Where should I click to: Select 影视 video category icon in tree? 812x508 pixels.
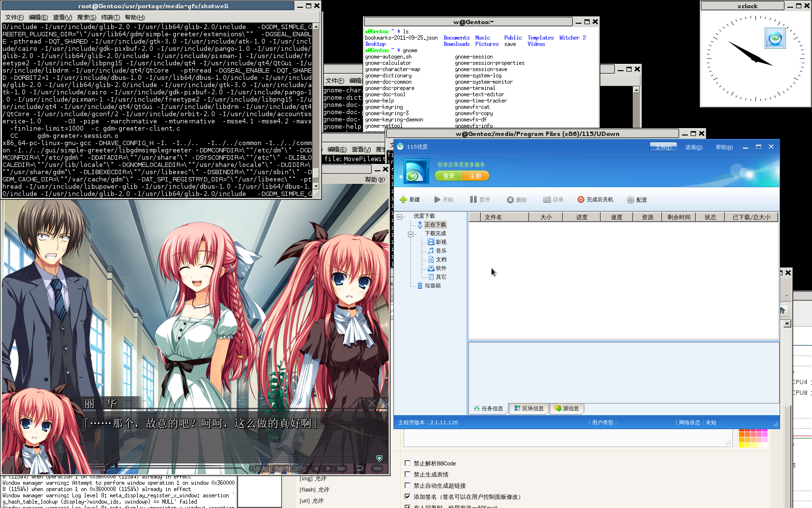coord(431,242)
